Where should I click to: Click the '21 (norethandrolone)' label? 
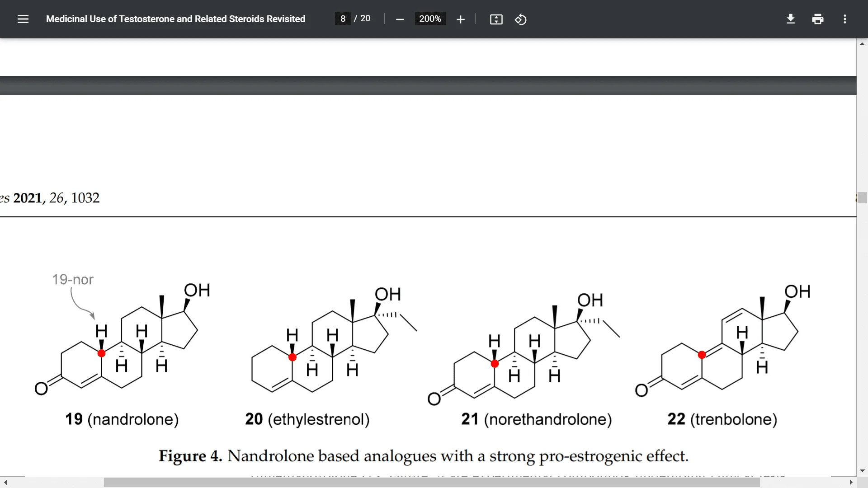click(537, 419)
